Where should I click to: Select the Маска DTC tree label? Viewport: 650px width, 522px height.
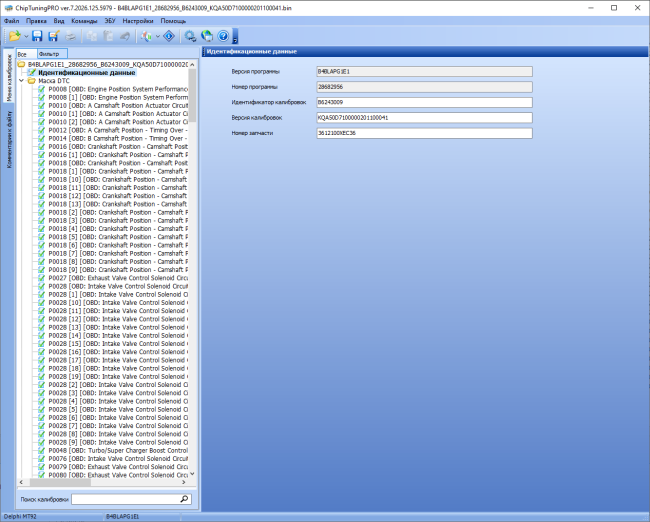tap(54, 81)
